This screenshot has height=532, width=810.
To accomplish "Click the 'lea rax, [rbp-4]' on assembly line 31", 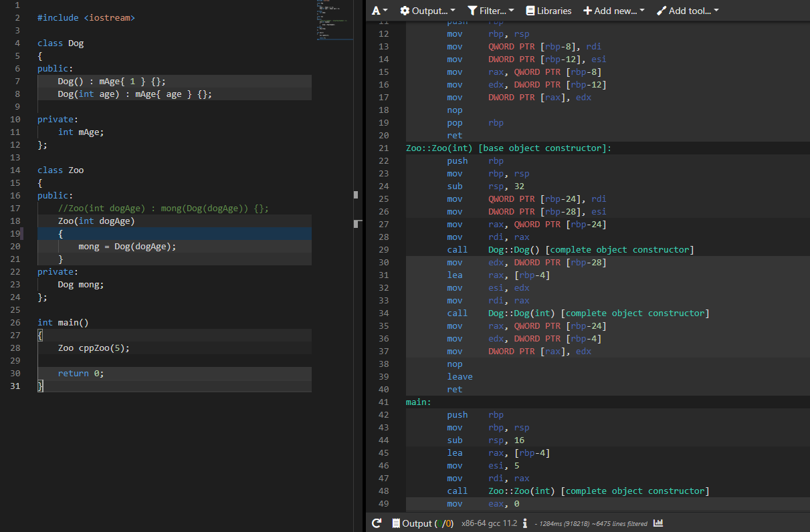I will coord(499,275).
